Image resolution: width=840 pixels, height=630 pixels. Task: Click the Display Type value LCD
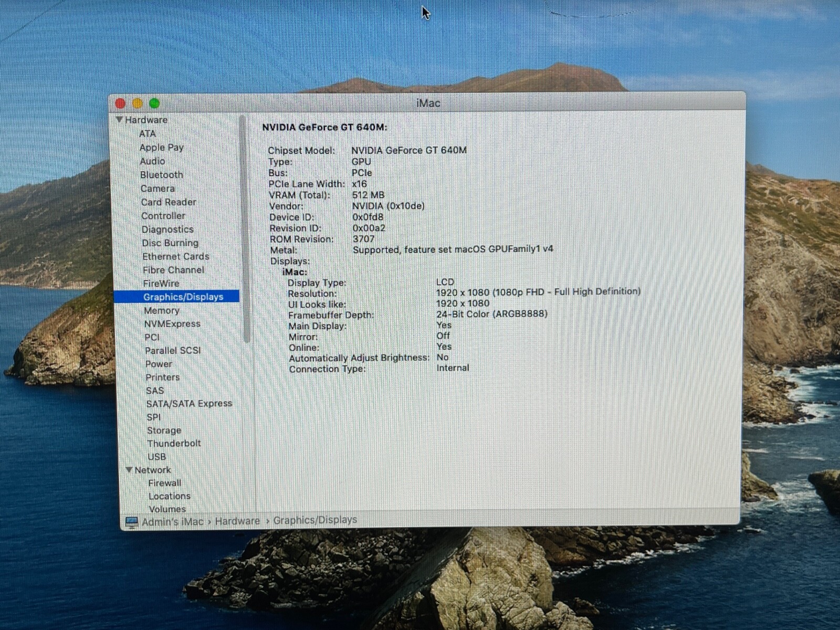pyautogui.click(x=445, y=282)
